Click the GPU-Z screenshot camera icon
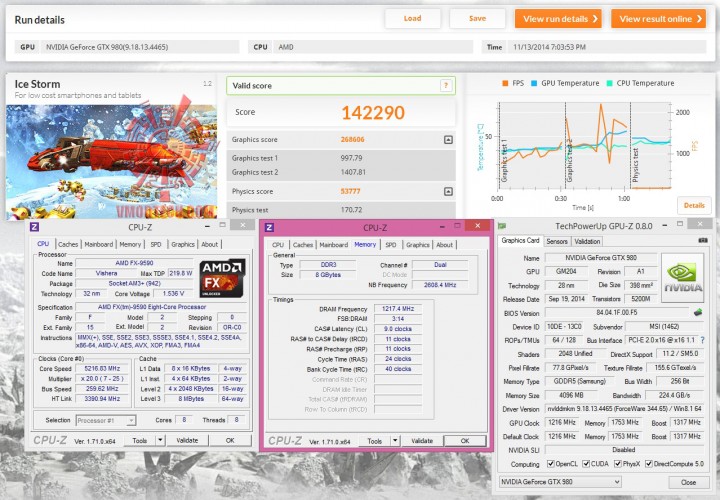Image resolution: width=720 pixels, height=500 pixels. 703,240
